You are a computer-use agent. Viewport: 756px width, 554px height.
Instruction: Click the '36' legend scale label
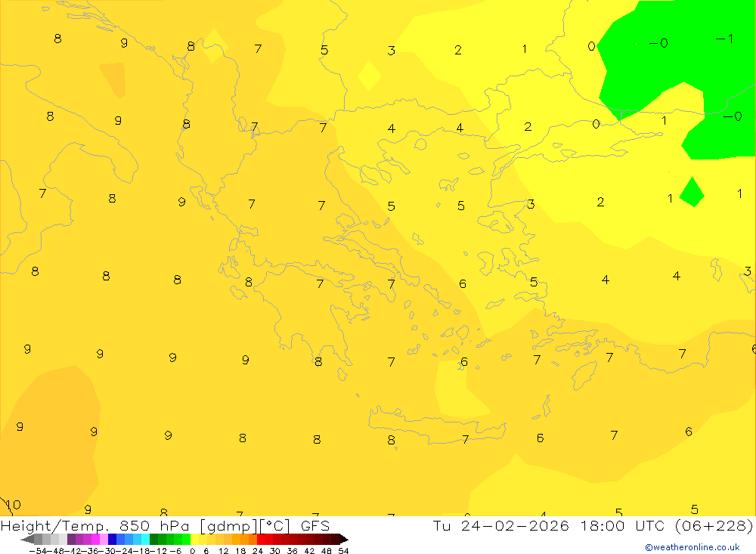point(292,551)
